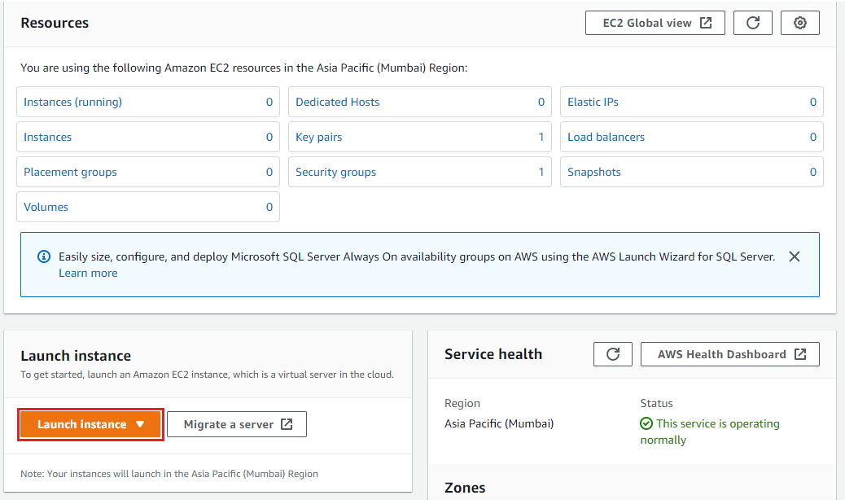
Task: Open Dedicated Hosts link
Action: pos(337,102)
